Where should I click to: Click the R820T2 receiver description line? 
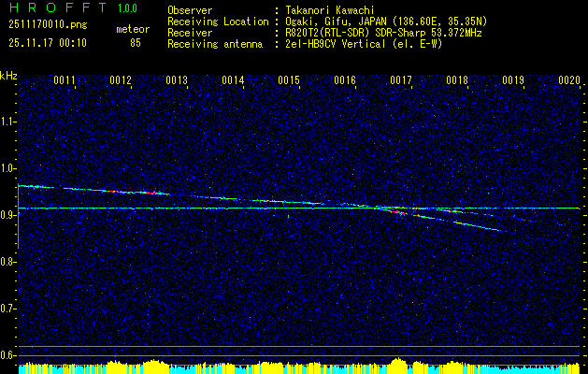pos(383,33)
